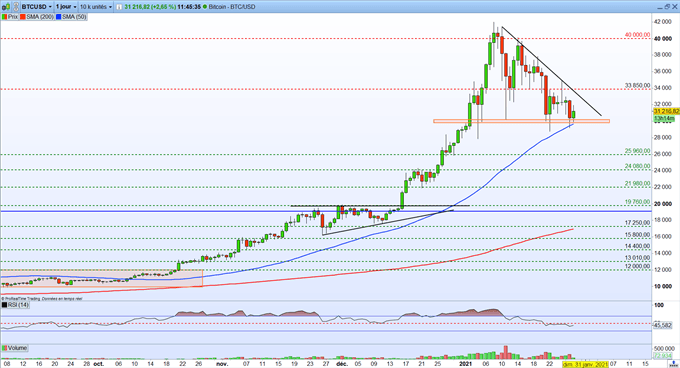680x368 pixels.
Task: Click the Volume indicator label
Action: 17,348
